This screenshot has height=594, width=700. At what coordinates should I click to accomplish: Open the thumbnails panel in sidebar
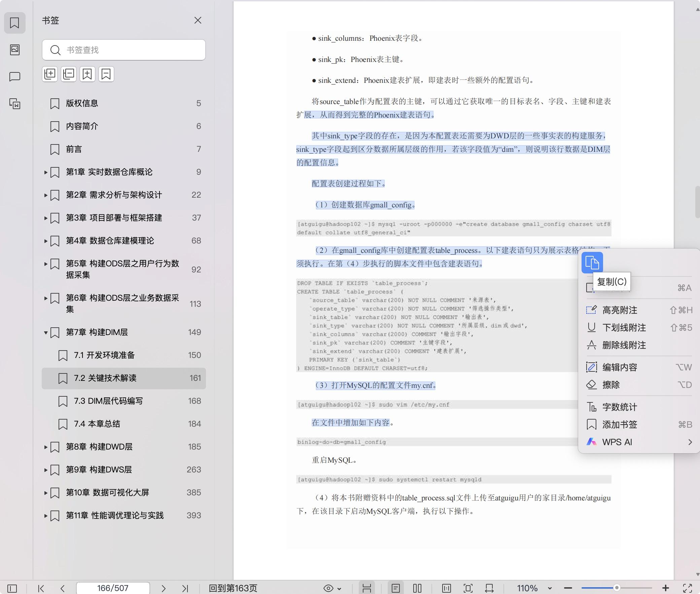pos(15,50)
